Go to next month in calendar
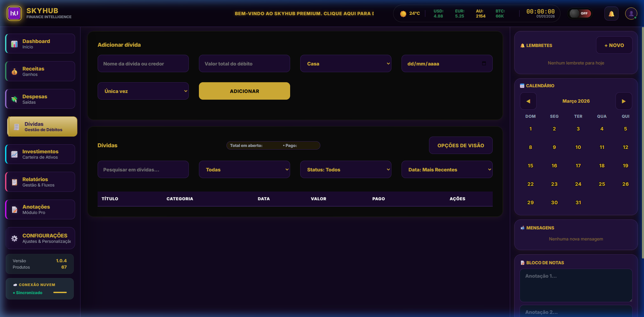Viewport: 644px width, 317px height. coord(623,101)
